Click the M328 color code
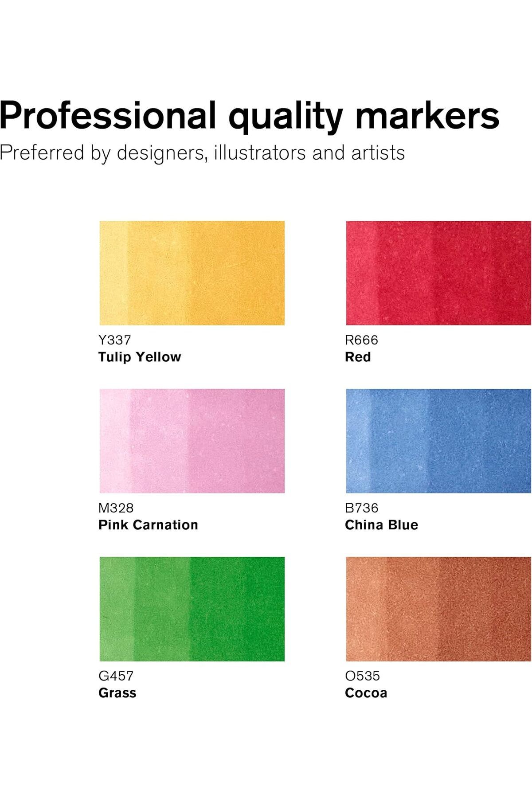 (116, 508)
